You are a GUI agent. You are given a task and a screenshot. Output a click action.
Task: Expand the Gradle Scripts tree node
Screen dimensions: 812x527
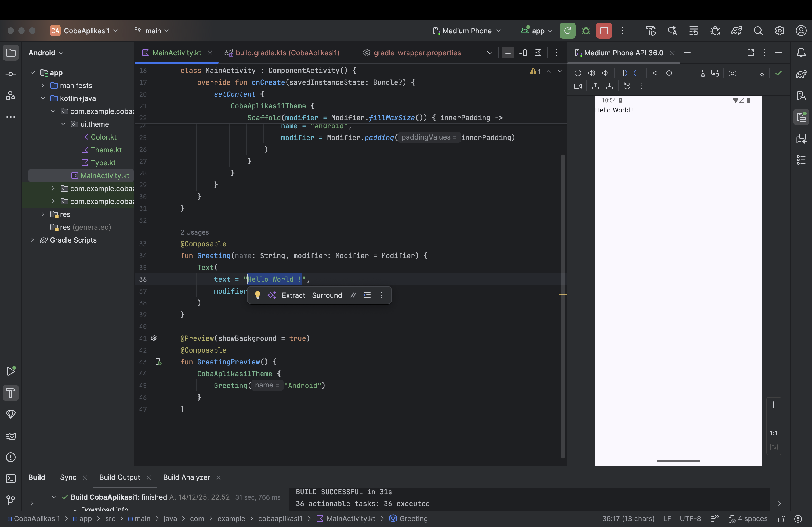tap(33, 240)
